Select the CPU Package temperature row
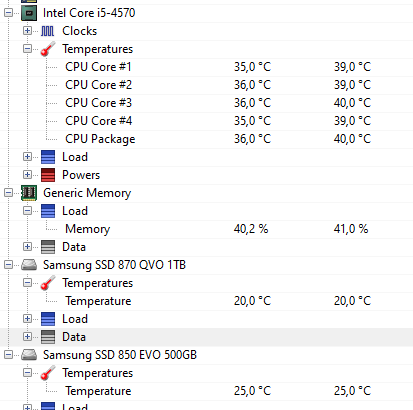 [206, 139]
